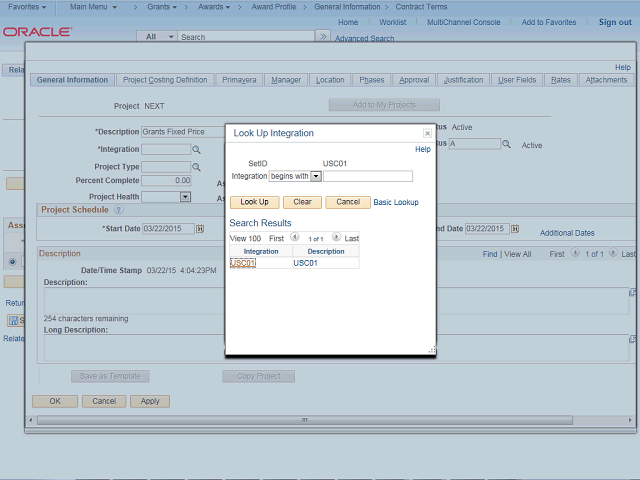Open the Worklist link

pos(392,22)
